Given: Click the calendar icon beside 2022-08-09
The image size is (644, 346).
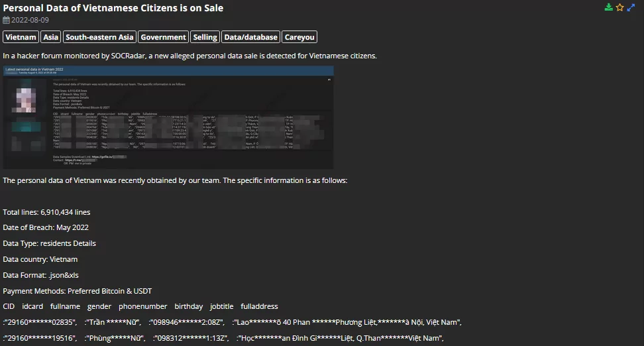Looking at the screenshot, I should [6, 20].
